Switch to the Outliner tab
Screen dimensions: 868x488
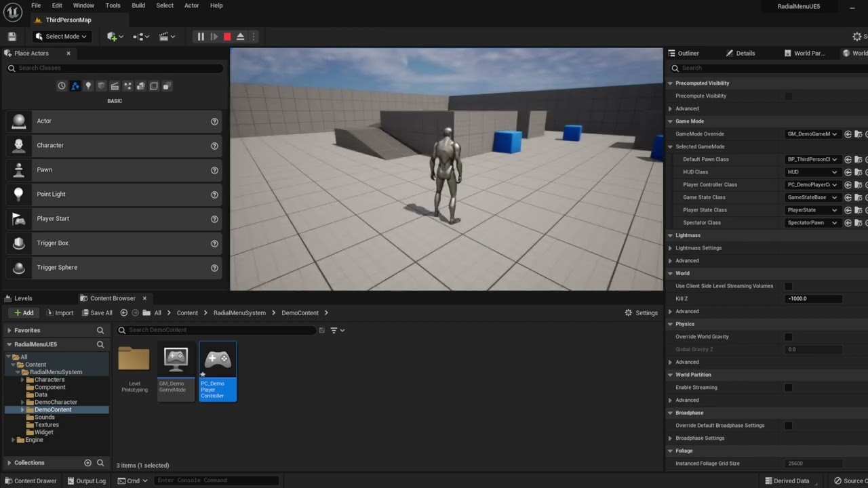click(684, 54)
